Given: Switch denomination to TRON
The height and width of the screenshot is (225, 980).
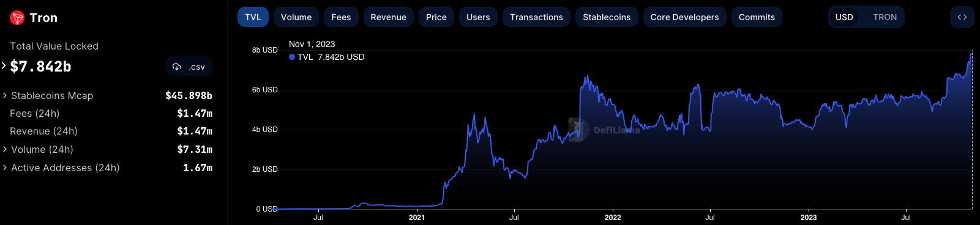Looking at the screenshot, I should (885, 17).
